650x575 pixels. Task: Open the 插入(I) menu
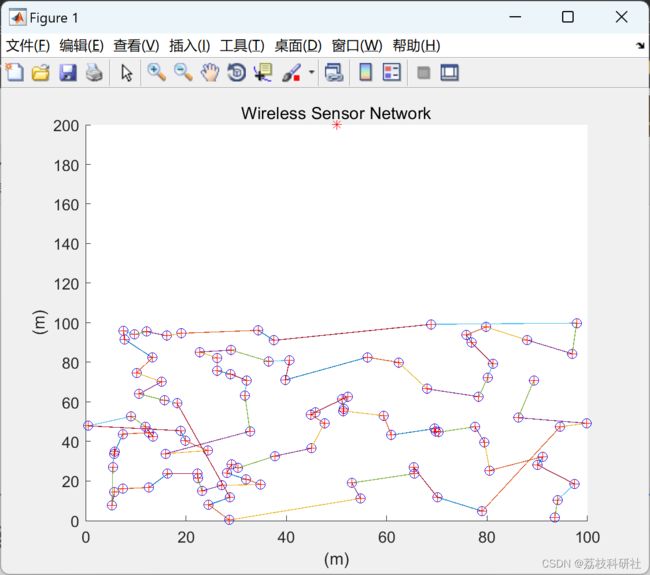[190, 46]
